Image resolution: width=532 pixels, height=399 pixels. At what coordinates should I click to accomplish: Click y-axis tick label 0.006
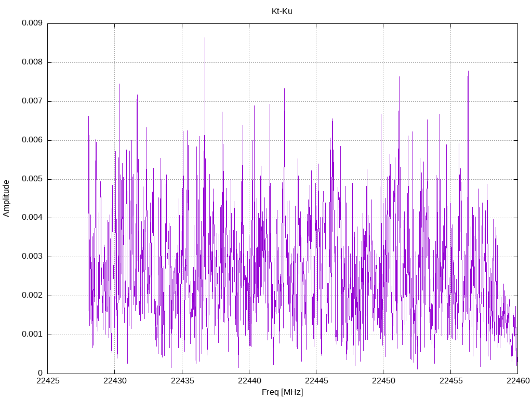point(32,140)
